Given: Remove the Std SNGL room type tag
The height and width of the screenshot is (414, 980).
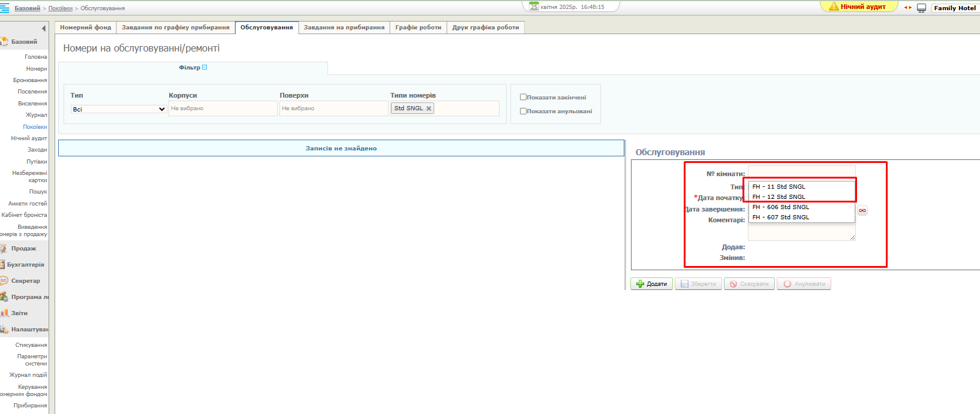Looking at the screenshot, I should 429,108.
